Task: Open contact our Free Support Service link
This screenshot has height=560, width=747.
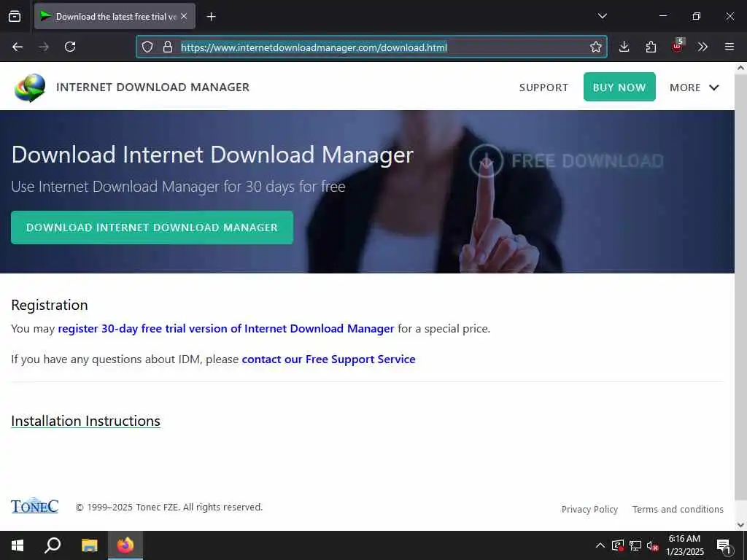Action: [x=329, y=359]
